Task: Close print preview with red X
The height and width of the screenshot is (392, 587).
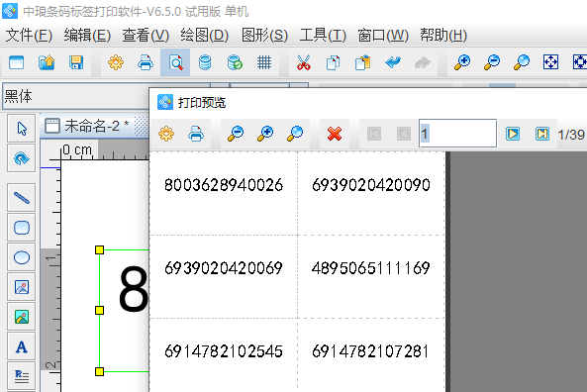Action: tap(335, 134)
